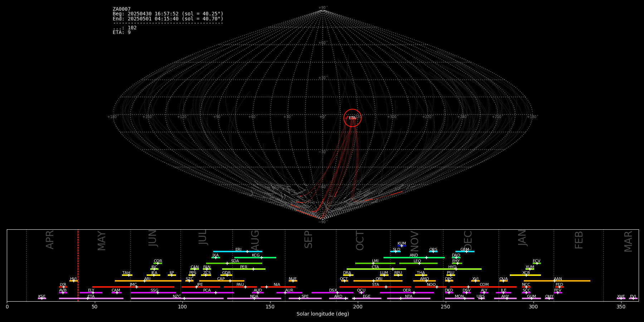Click the EVI shower label
644x322 pixels.
(633, 297)
